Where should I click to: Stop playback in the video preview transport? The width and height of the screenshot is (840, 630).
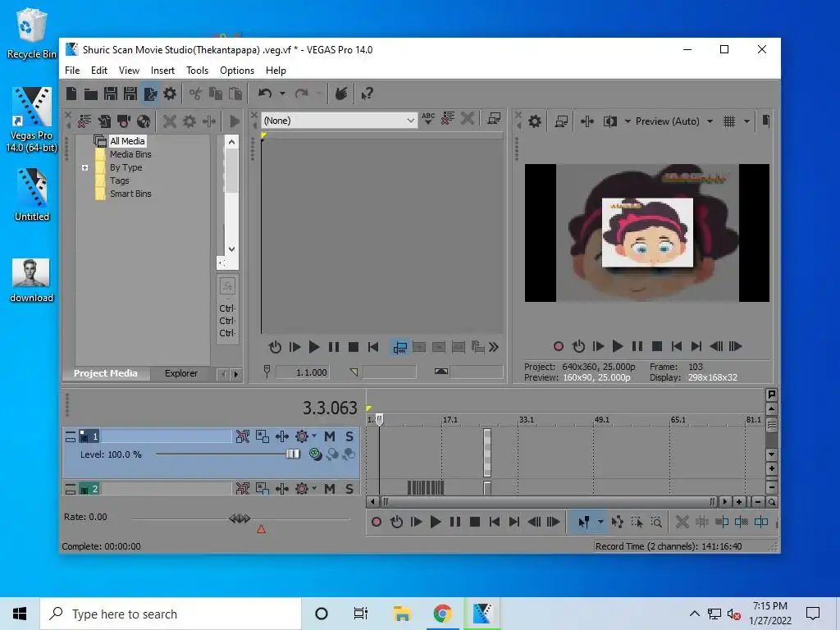[x=657, y=347]
